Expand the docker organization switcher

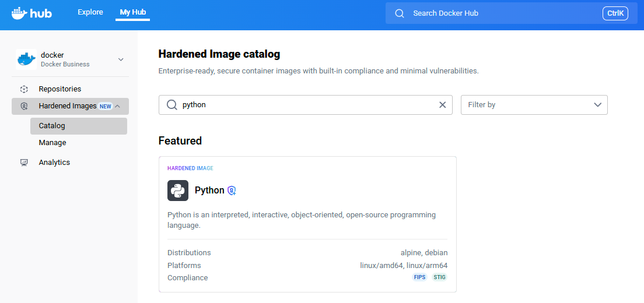click(121, 59)
